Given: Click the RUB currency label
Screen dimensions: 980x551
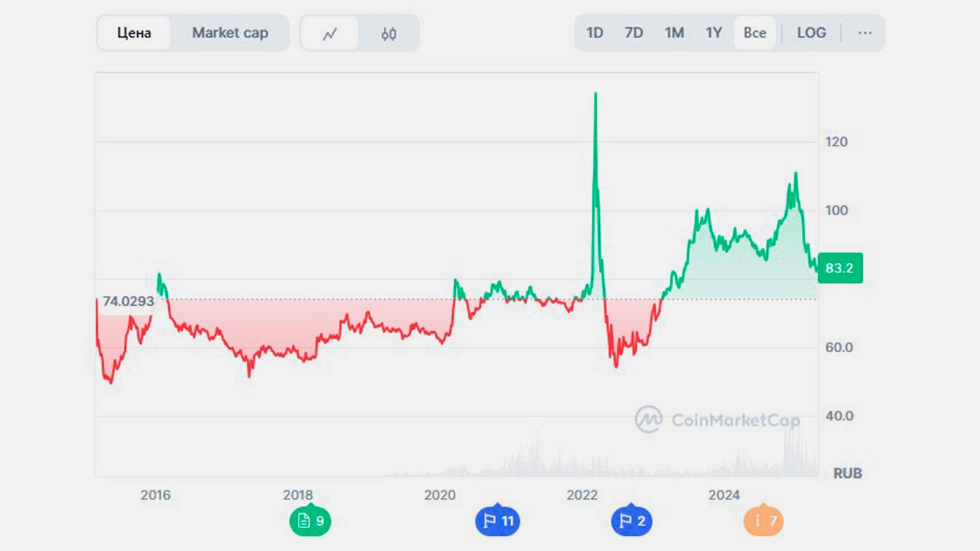Looking at the screenshot, I should 848,473.
